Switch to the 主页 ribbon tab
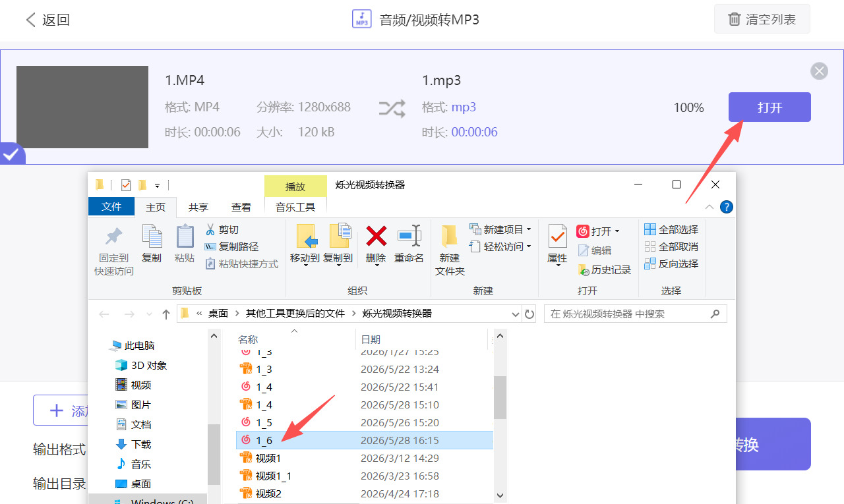Viewport: 844px width, 504px height. [156, 207]
